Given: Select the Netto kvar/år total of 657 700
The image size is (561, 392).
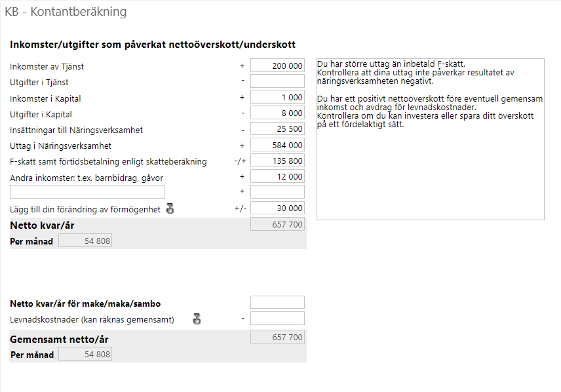Looking at the screenshot, I should tap(277, 224).
